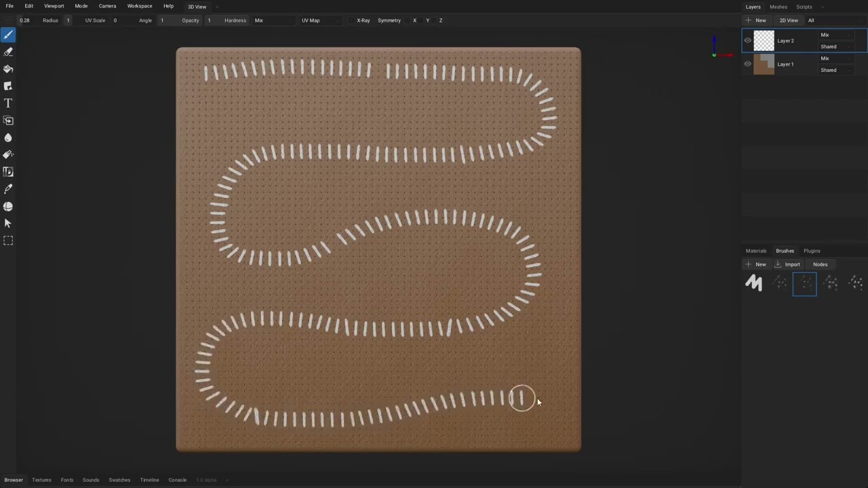Select the dashed rectangle selection tool
The height and width of the screenshot is (488, 868).
[x=8, y=241]
